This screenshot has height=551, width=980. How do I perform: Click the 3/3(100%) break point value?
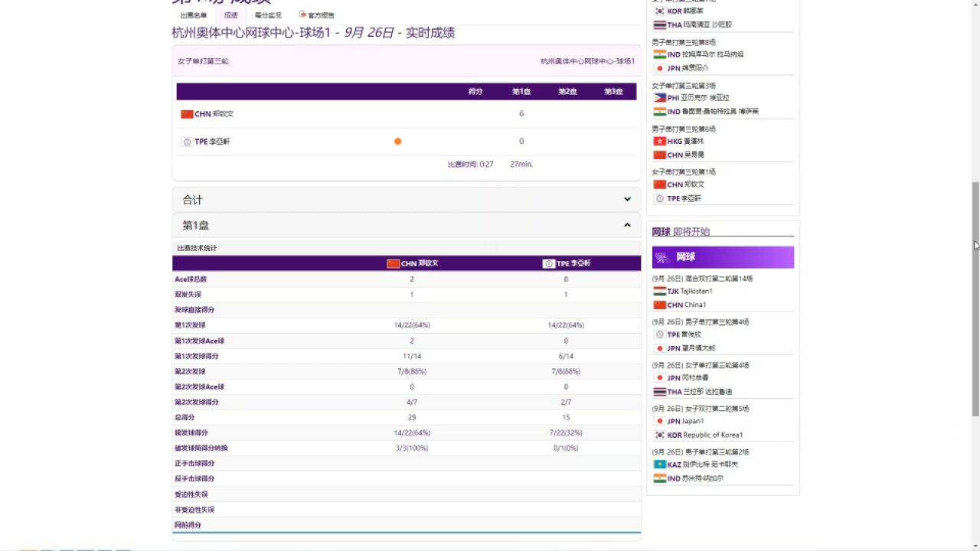point(412,448)
